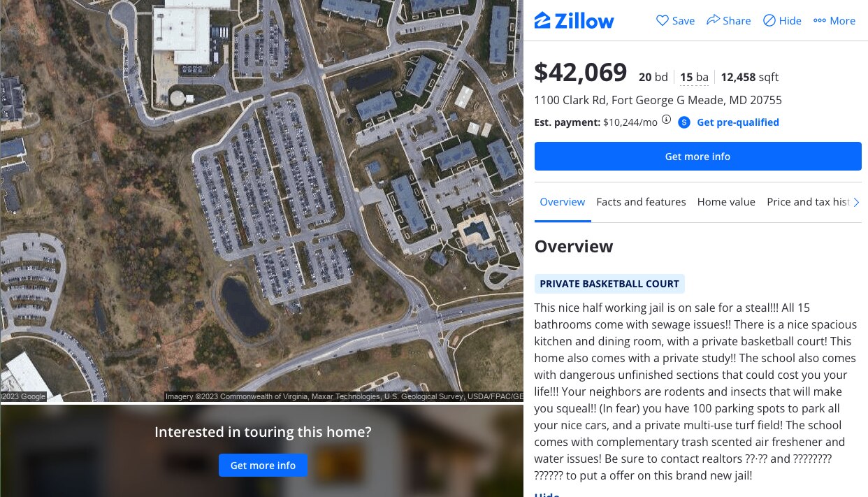The width and height of the screenshot is (868, 497).
Task: Click the heart outline inside the Save control
Action: pyautogui.click(x=662, y=20)
